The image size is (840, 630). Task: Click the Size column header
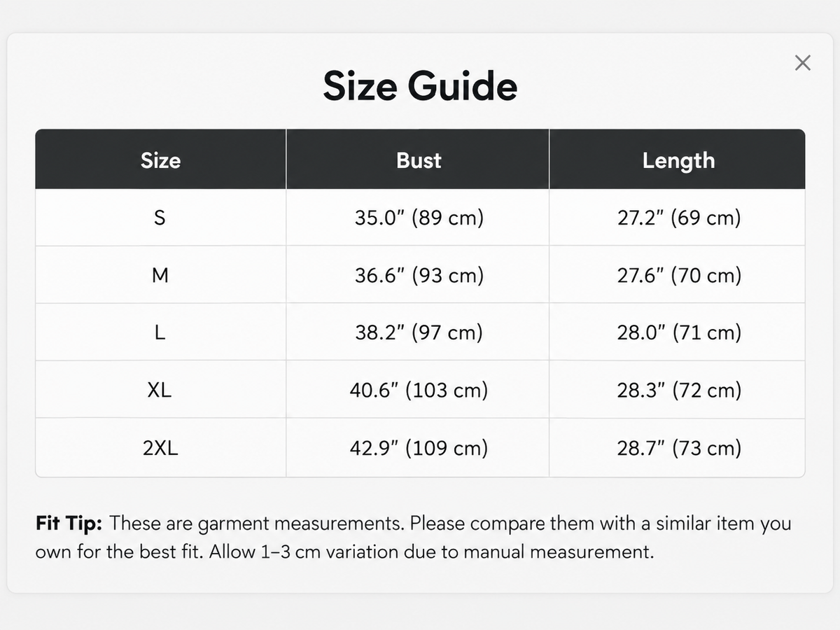pyautogui.click(x=160, y=160)
